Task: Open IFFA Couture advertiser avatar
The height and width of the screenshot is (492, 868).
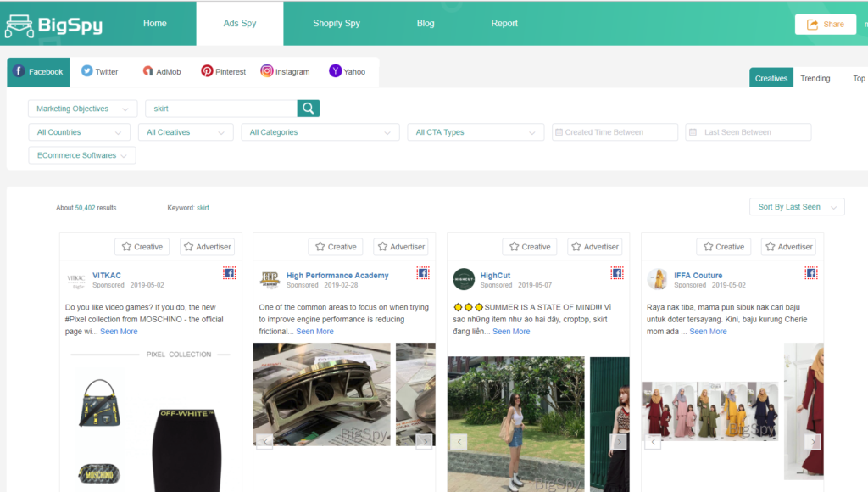Action: pos(658,279)
